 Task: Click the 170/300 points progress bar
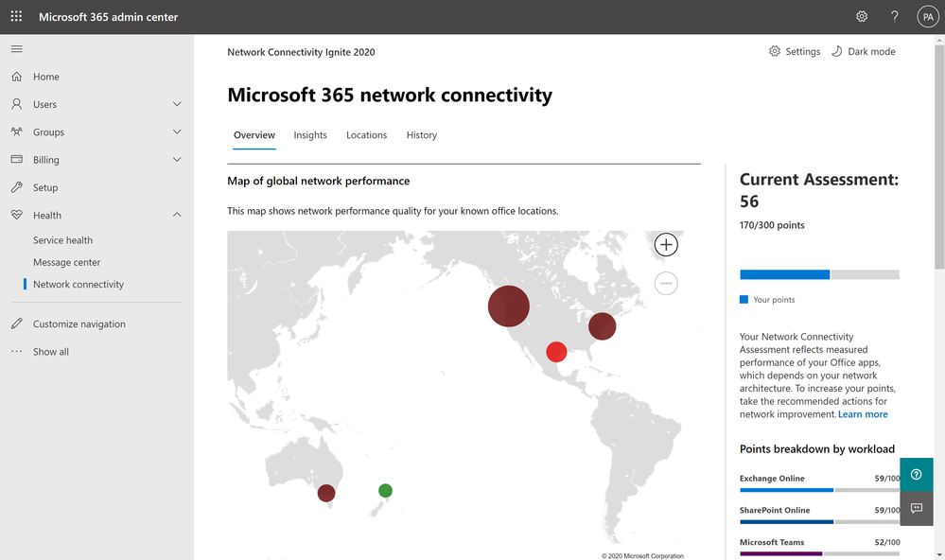tap(819, 275)
